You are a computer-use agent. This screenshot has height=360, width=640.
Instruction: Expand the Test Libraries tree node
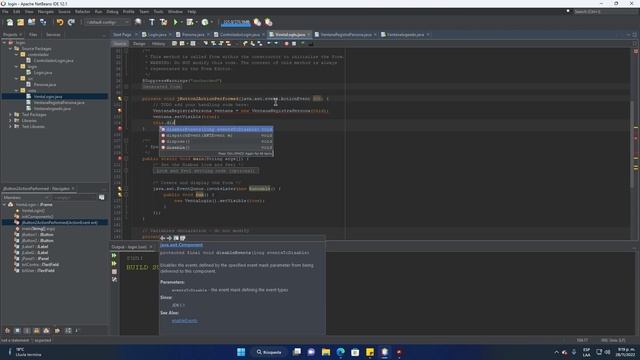pyautogui.click(x=11, y=127)
